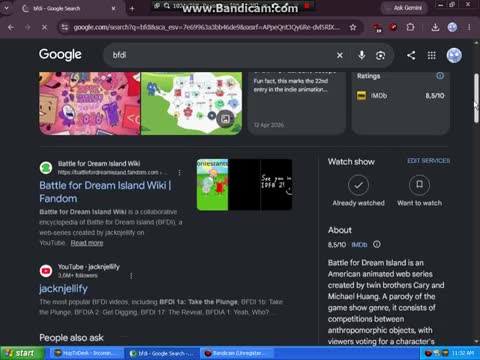Open the search tabs dropdown arrow
The width and height of the screenshot is (480, 360).
6,8
